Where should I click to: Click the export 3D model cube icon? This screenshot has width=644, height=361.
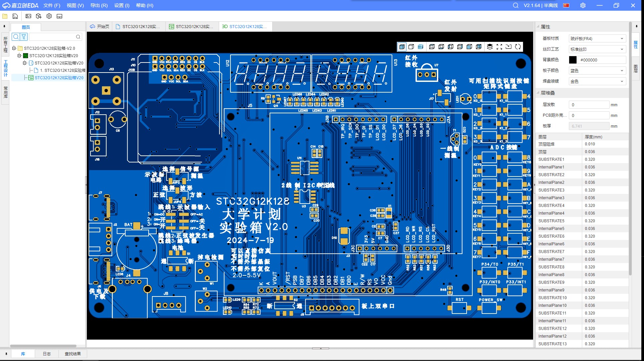(39, 16)
